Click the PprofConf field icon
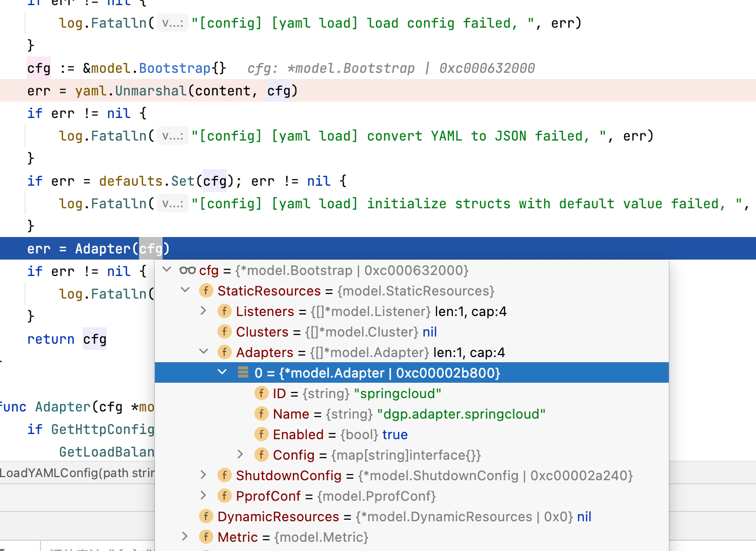Viewport: 756px width, 551px height. pyautogui.click(x=225, y=496)
